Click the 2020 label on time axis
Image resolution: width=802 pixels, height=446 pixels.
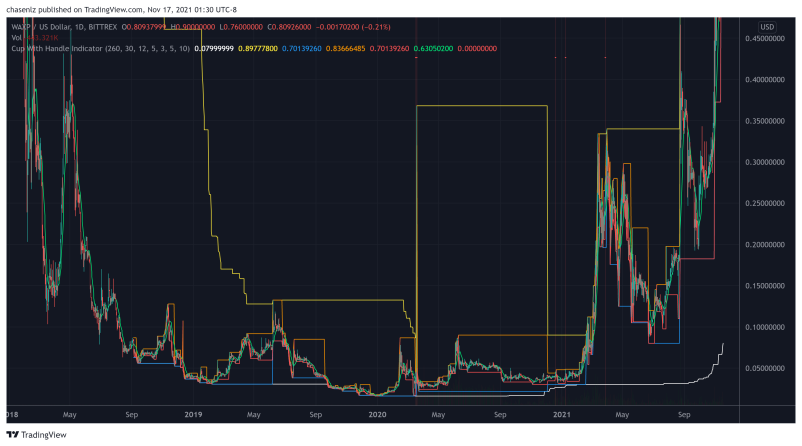[377, 414]
